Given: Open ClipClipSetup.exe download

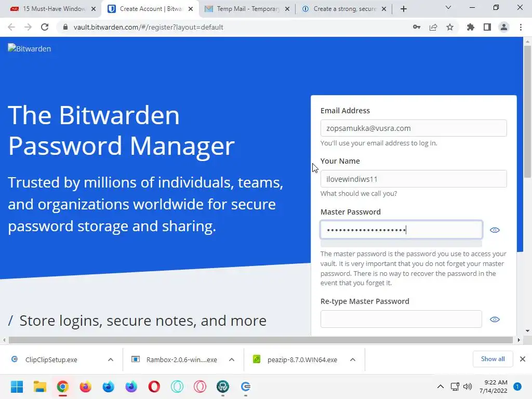Looking at the screenshot, I should pyautogui.click(x=51, y=360).
